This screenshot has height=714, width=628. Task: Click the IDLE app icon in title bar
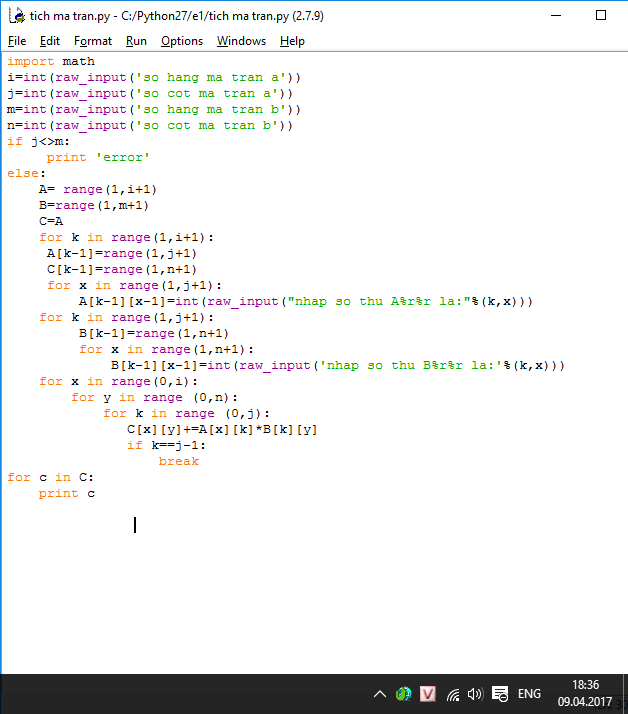click(x=15, y=16)
